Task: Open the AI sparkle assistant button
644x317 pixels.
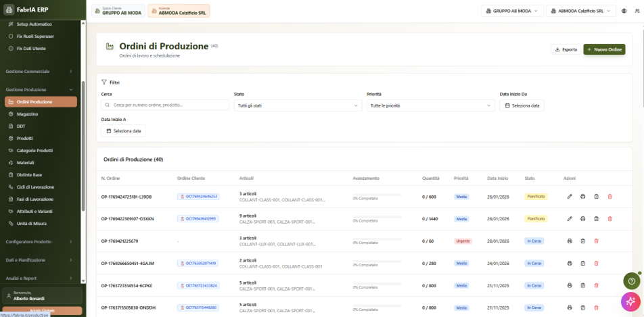Action: click(631, 302)
